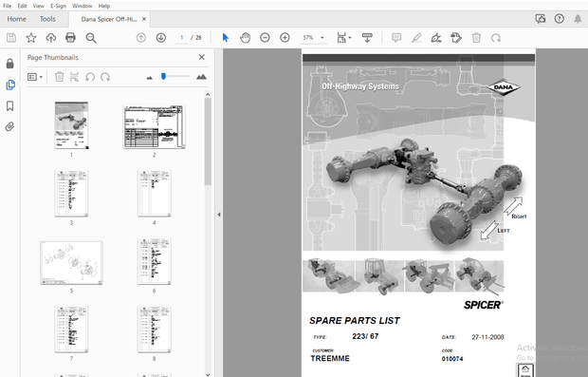This screenshot has width=588, height=377.
Task: Rotate pages counterclockwise in thumbnails panel
Action: click(x=90, y=77)
